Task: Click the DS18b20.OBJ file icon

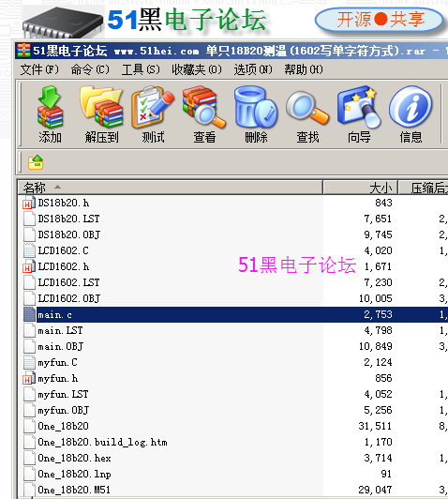Action: (29, 234)
